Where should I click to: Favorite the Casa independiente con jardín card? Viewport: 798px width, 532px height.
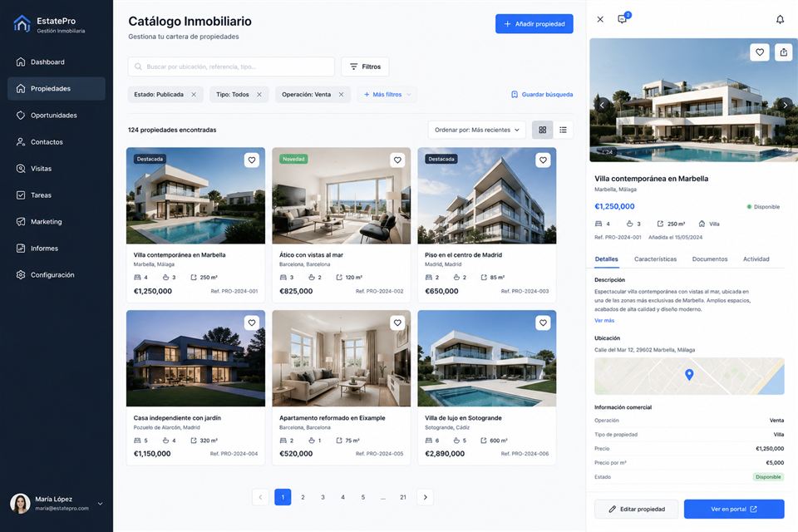click(252, 323)
